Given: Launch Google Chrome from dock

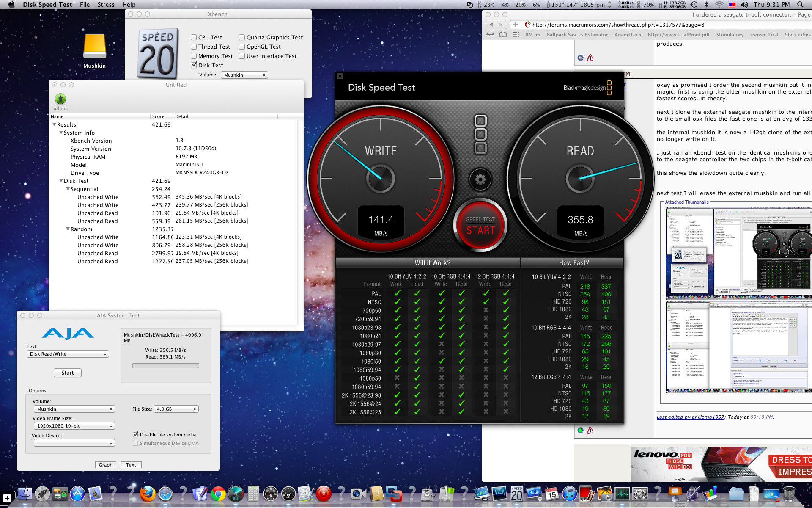Looking at the screenshot, I should [x=218, y=494].
